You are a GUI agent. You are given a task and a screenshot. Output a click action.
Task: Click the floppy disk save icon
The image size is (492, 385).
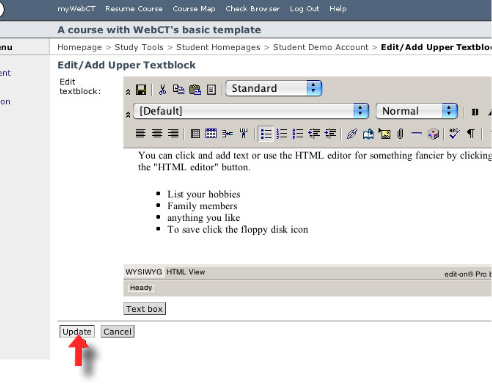[141, 90]
